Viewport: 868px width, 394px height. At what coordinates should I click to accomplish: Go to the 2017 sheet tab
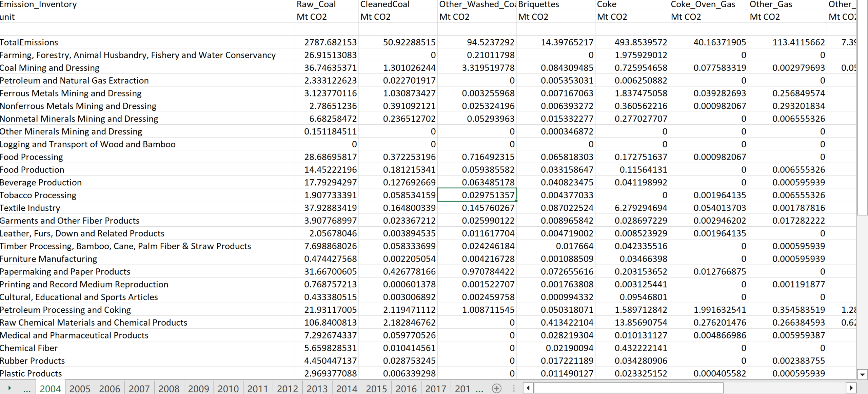click(x=435, y=389)
